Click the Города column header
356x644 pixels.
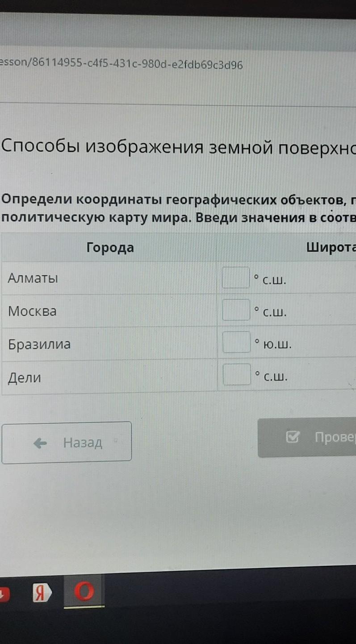click(110, 248)
